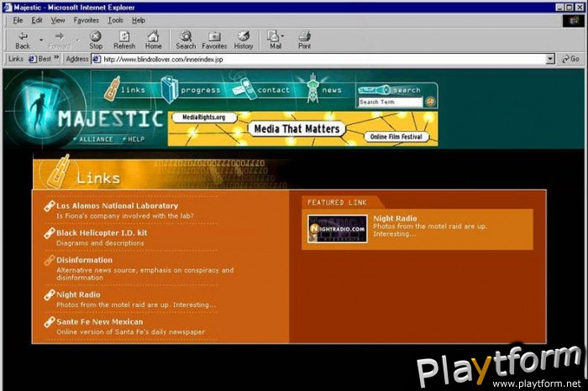Open Night Radio link in links list
The height and width of the screenshot is (391, 588).
78,295
